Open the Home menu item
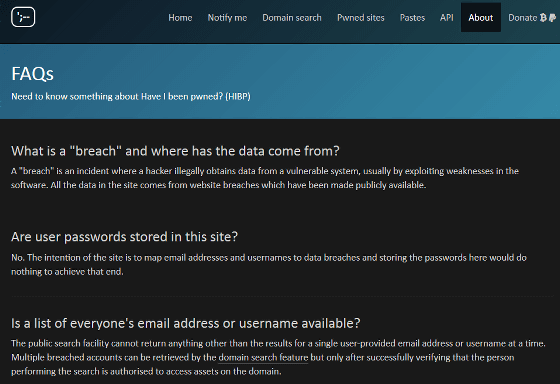The width and height of the screenshot is (560, 384). [x=180, y=18]
